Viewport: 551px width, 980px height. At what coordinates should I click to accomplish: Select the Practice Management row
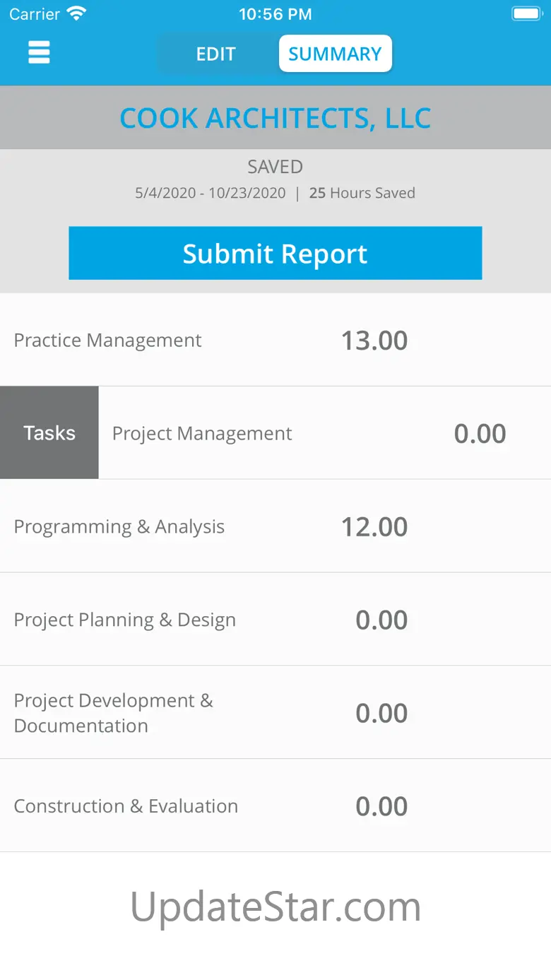pos(275,340)
